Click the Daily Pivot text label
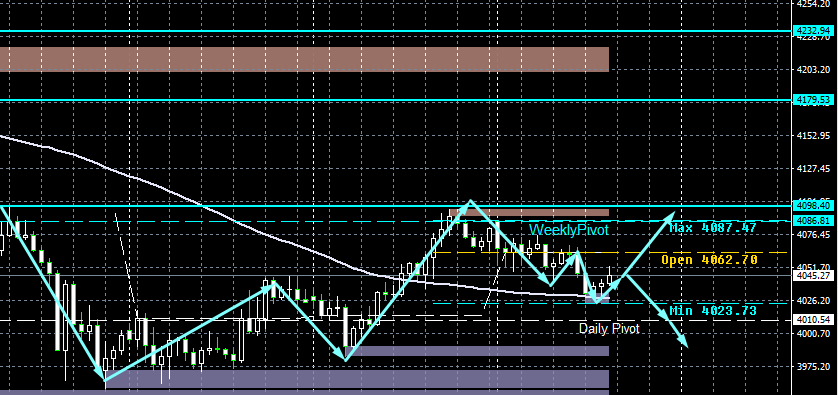Screen dimensions: 838x395 [x=609, y=329]
